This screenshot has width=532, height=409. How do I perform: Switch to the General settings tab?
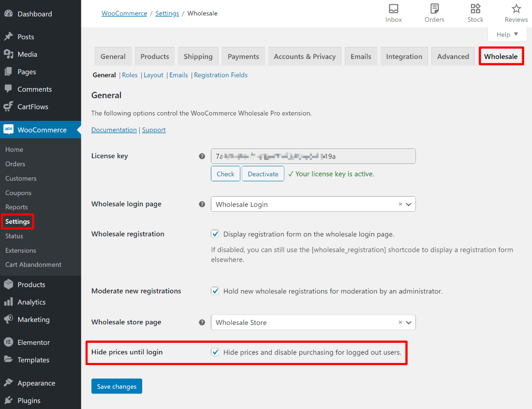(x=113, y=56)
